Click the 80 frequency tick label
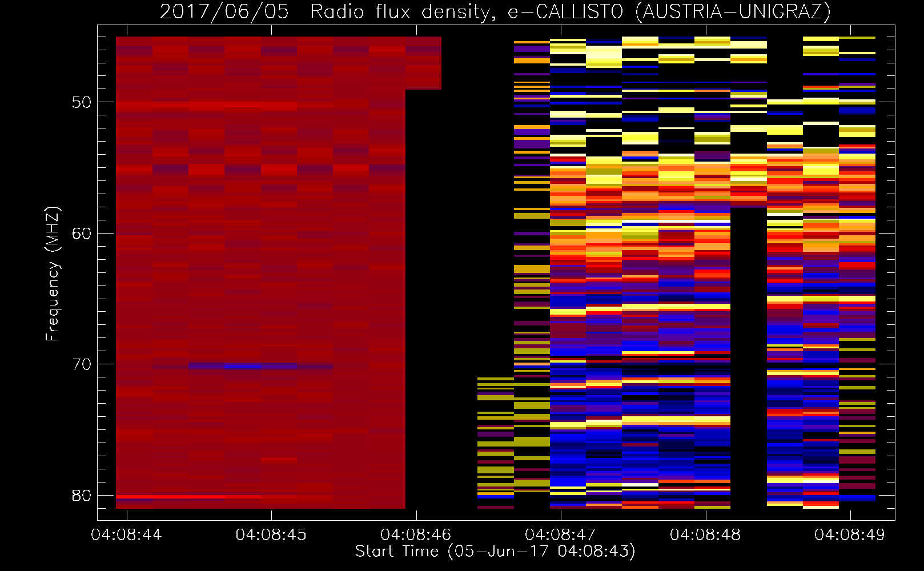The image size is (924, 571). [x=82, y=495]
